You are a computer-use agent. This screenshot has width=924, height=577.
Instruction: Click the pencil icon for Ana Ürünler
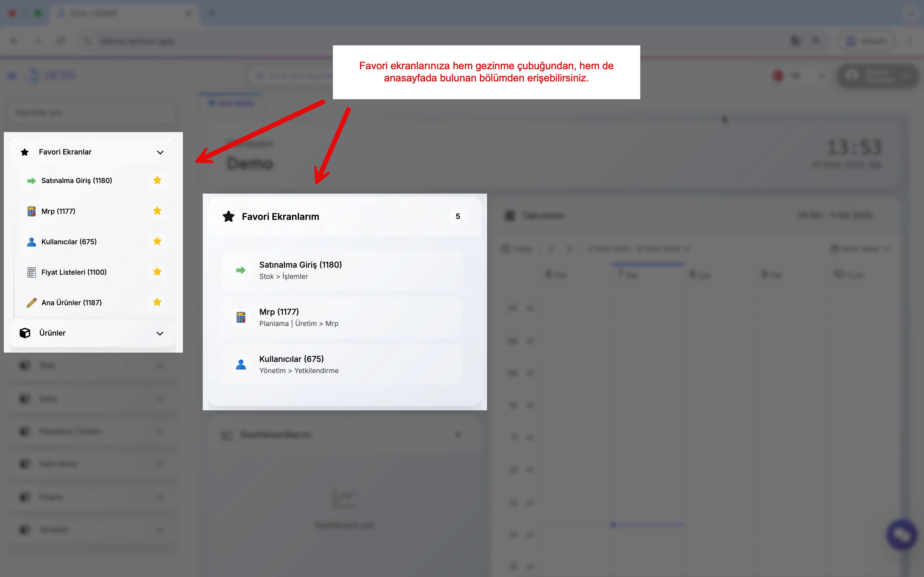coord(31,303)
